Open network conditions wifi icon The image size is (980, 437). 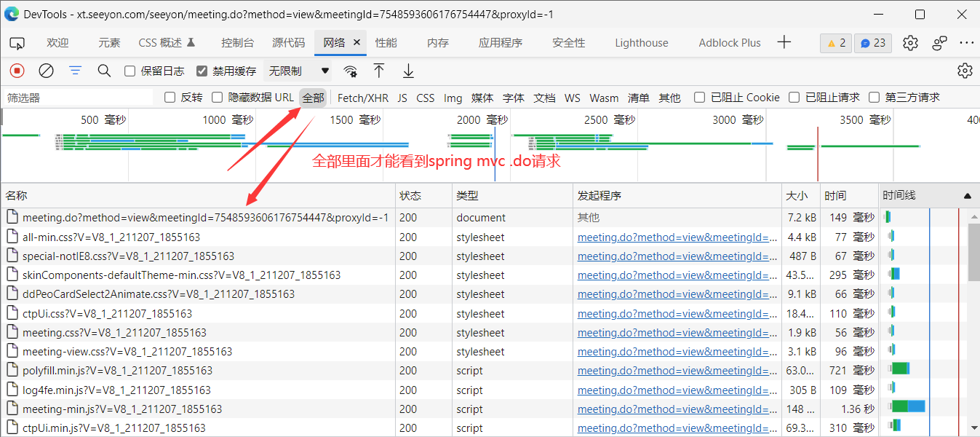(351, 71)
